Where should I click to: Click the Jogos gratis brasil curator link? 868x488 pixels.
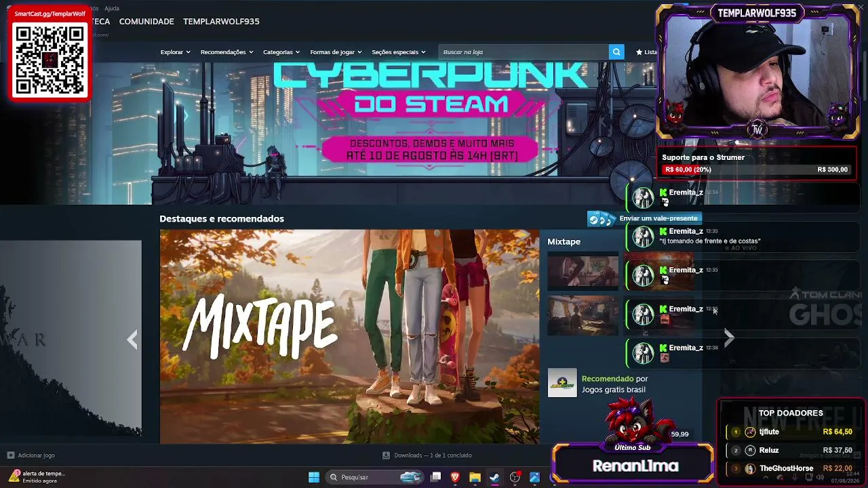(x=614, y=390)
